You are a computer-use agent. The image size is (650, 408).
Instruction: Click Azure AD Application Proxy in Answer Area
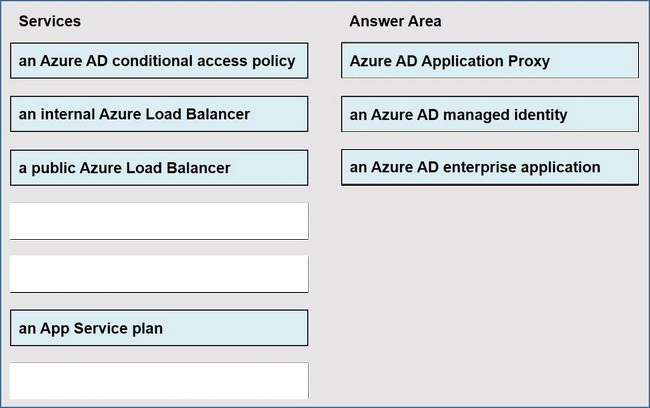point(489,61)
